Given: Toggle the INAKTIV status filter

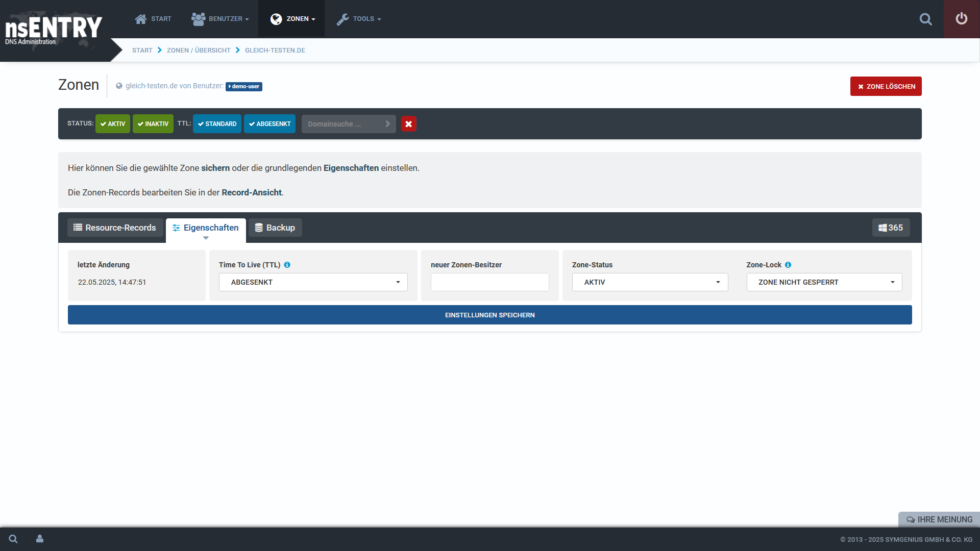Looking at the screenshot, I should click(153, 124).
